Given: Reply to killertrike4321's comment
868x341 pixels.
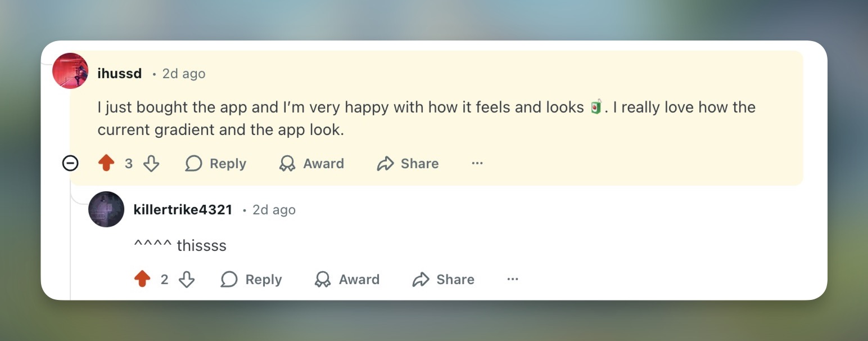Looking at the screenshot, I should (251, 279).
